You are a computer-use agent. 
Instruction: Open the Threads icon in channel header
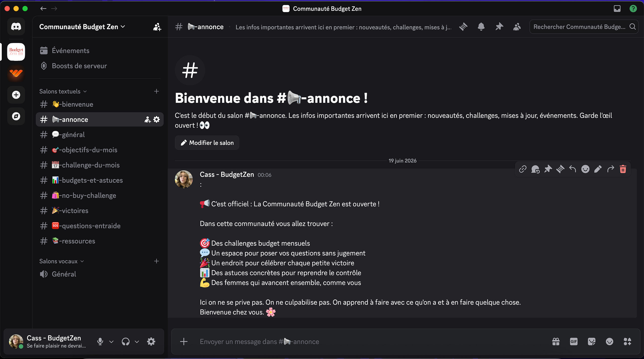point(463,27)
